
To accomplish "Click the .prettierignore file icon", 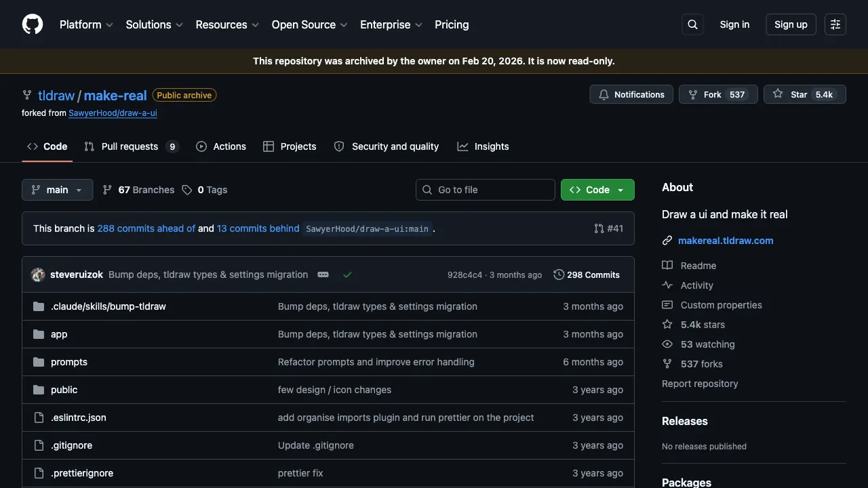I will (x=39, y=473).
